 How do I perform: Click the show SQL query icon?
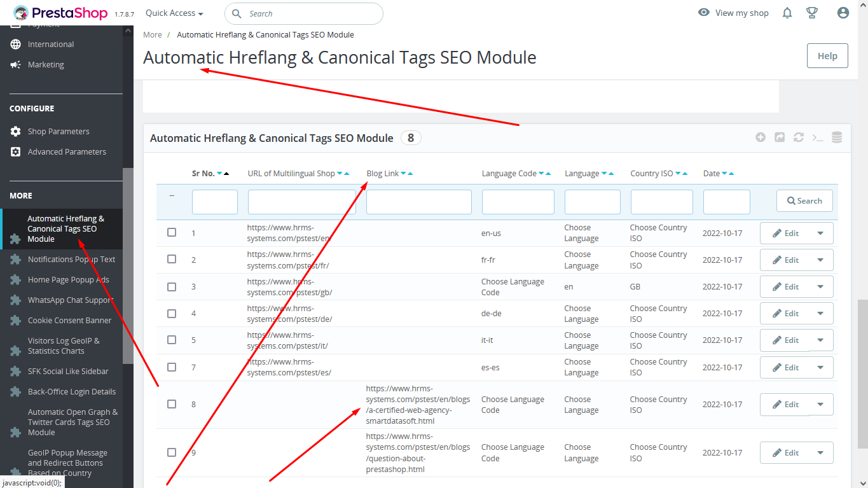click(x=818, y=137)
